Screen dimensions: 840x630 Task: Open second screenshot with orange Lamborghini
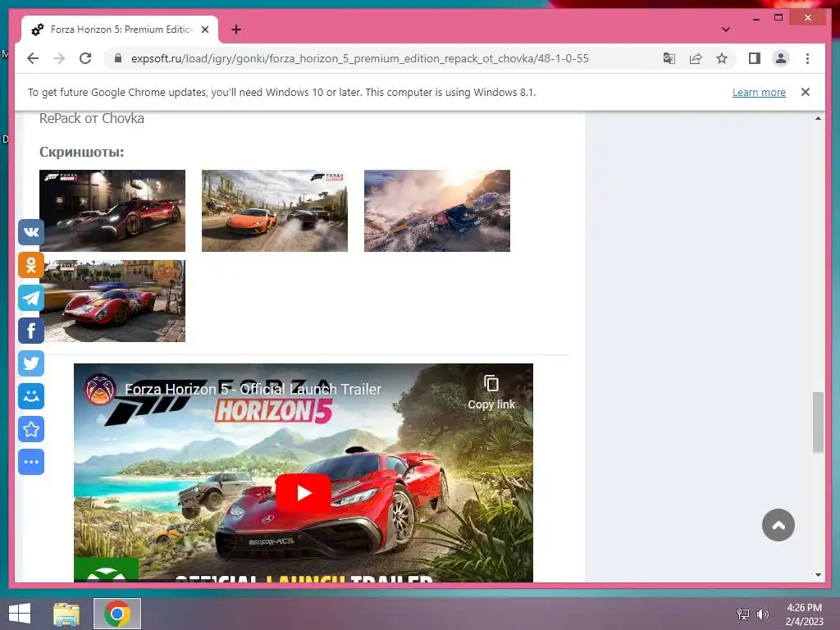(x=275, y=211)
